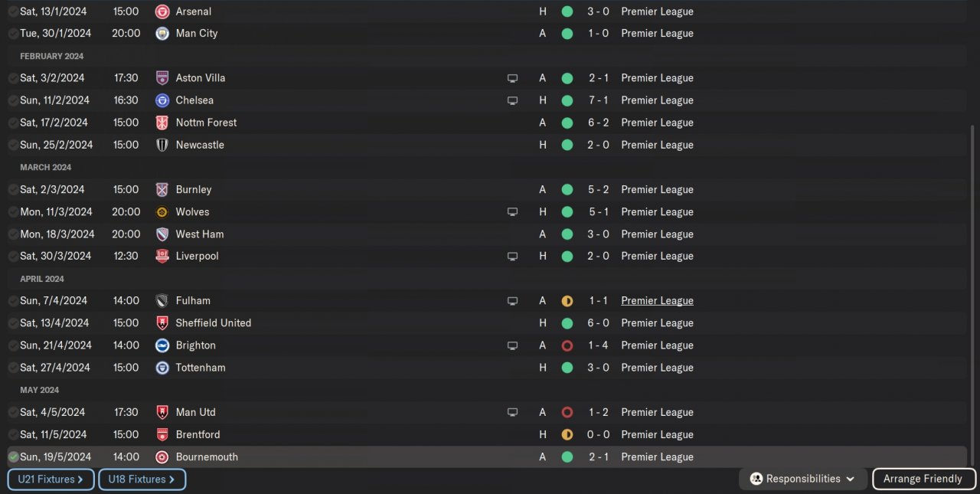Go to the U18 Fixtures page
Viewport: 980px width, 494px height.
point(142,479)
